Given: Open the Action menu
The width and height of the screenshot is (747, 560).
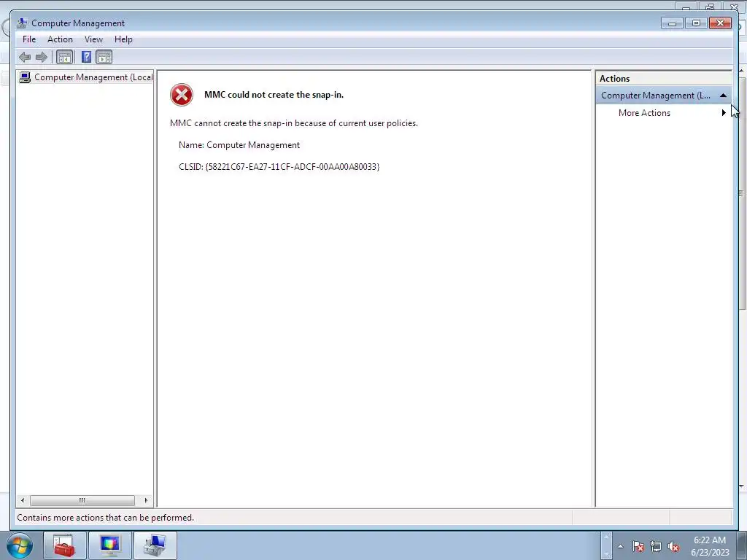Looking at the screenshot, I should click(60, 39).
